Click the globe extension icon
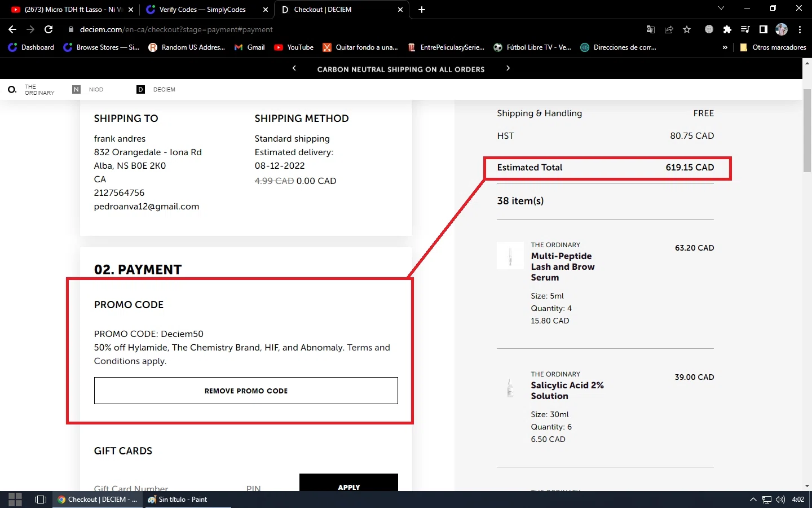 pyautogui.click(x=709, y=29)
